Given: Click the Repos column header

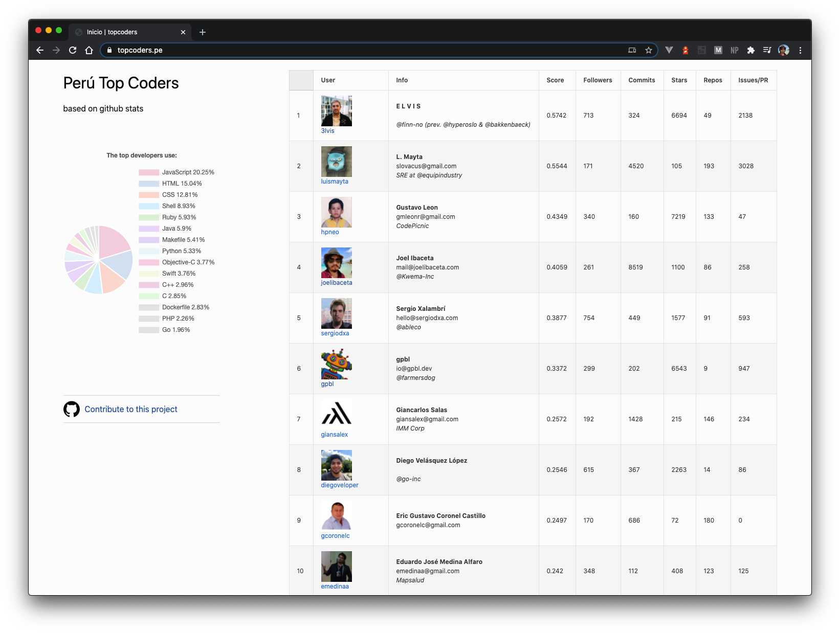Looking at the screenshot, I should point(713,80).
